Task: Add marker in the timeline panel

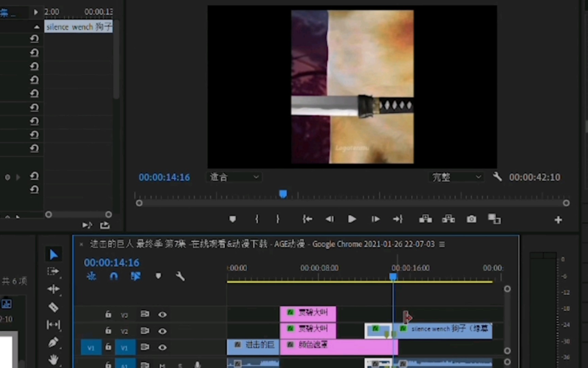Action: (158, 276)
